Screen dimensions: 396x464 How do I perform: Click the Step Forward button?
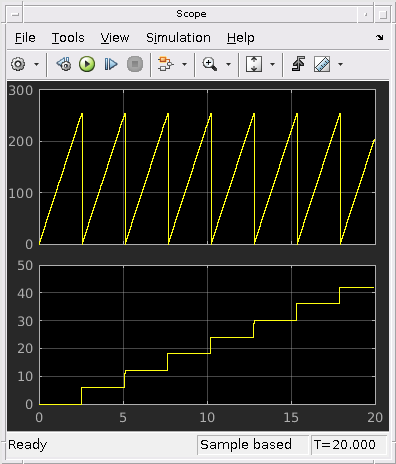pyautogui.click(x=111, y=64)
